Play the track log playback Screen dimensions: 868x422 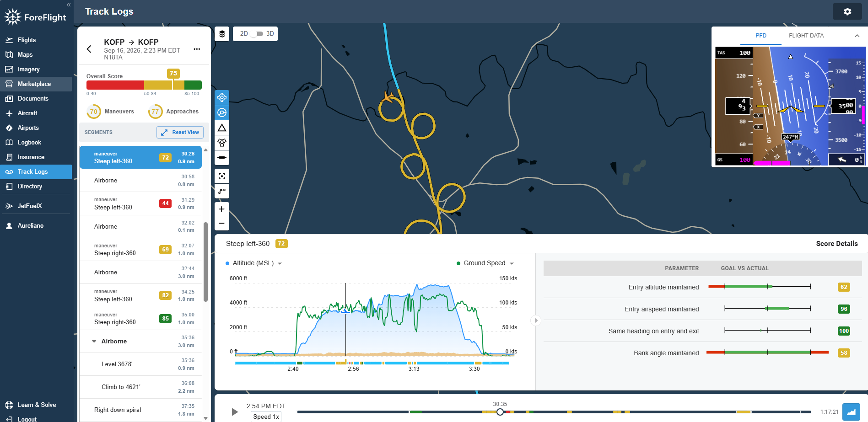pyautogui.click(x=235, y=412)
